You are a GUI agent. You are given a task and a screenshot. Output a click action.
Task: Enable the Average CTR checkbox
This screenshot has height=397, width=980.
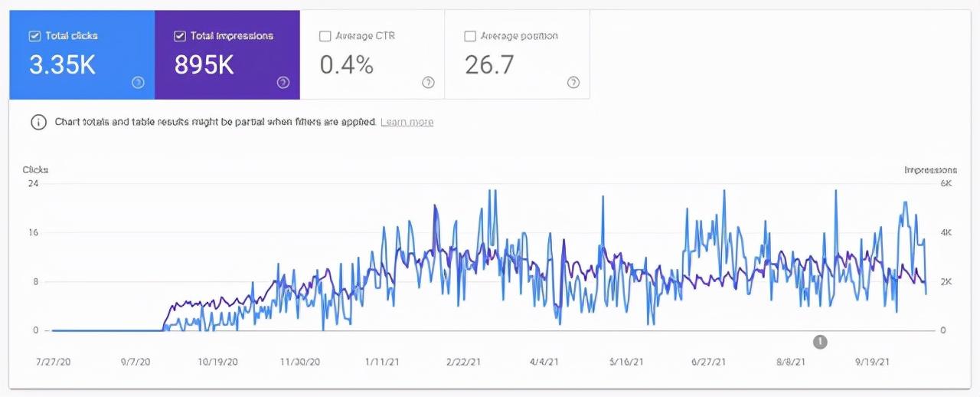[x=325, y=36]
